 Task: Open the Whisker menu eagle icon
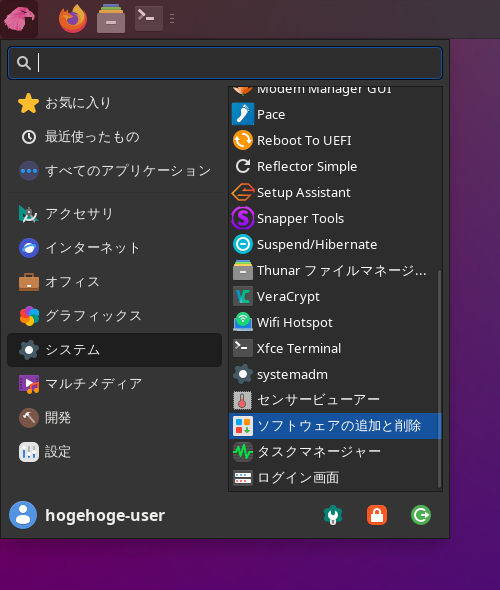[19, 19]
